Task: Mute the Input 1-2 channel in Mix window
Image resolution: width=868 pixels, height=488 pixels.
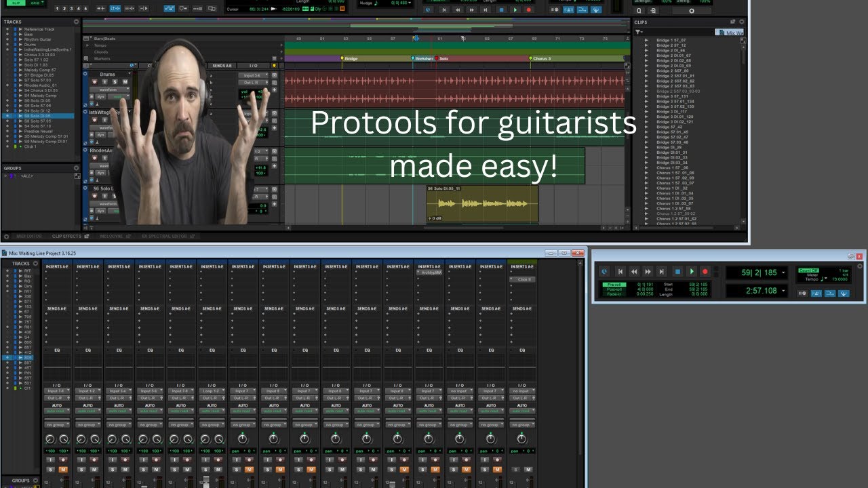Action: tap(94, 469)
